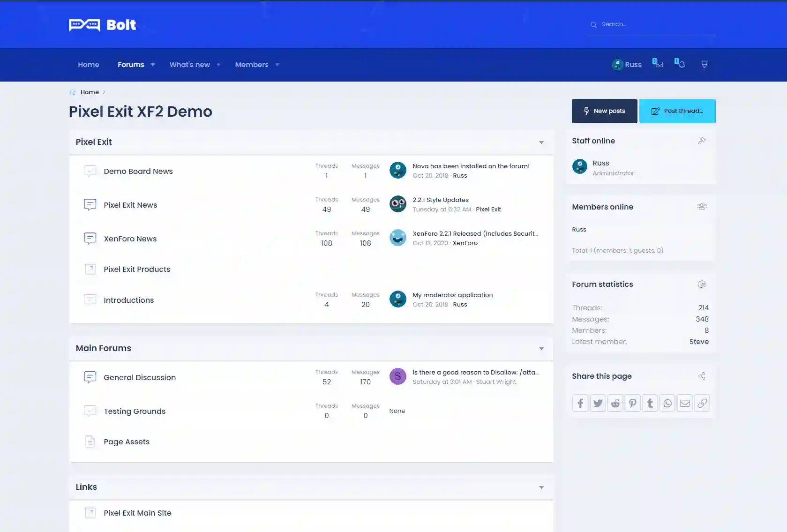
Task: Open '2.2.1 Style Updates' thread
Action: [x=441, y=200]
